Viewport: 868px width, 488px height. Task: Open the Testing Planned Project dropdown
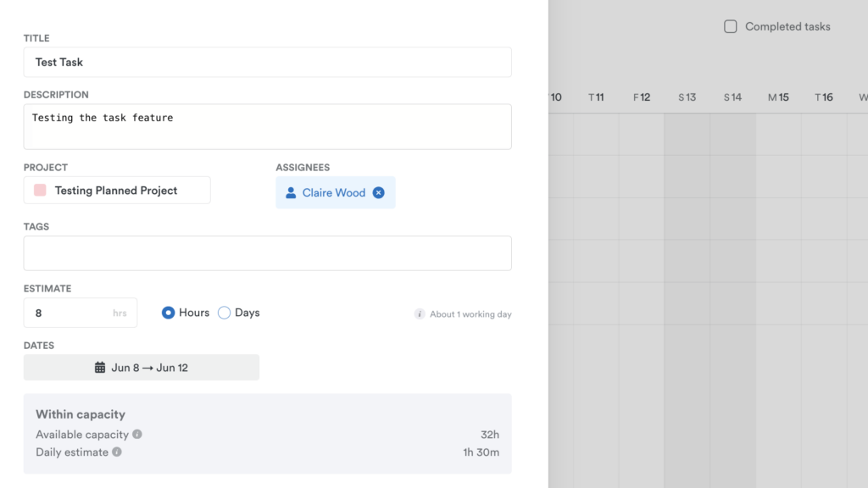117,191
